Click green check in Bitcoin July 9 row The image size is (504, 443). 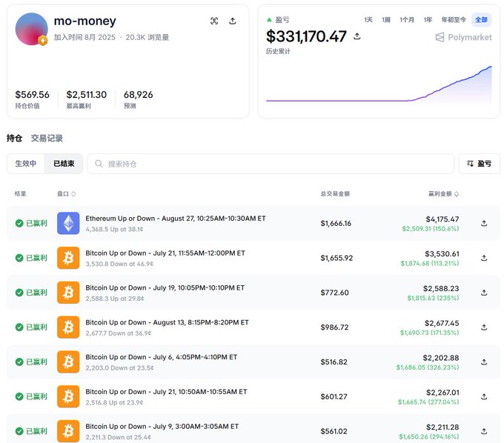click(x=19, y=431)
